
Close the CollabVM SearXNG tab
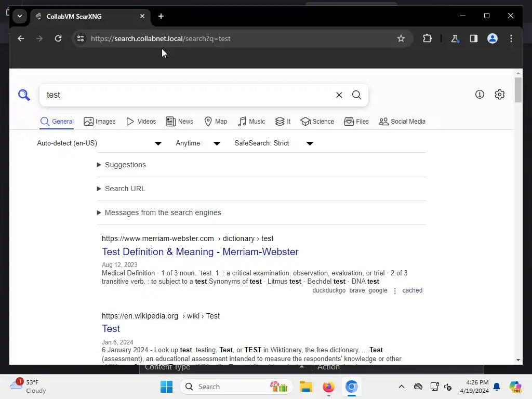click(x=142, y=16)
